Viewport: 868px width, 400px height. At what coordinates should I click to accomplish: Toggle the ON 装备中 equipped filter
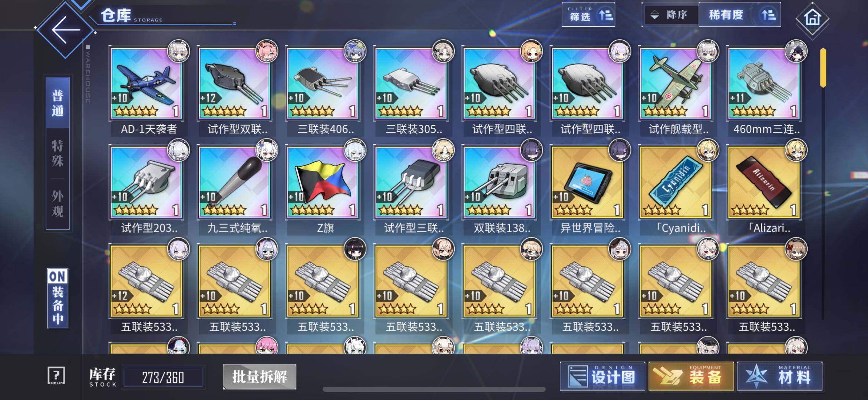[57, 298]
